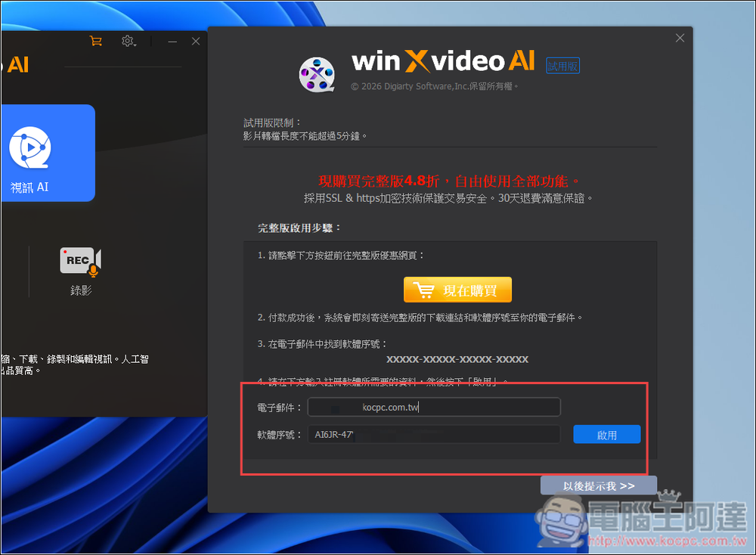Select the 視訊 AI video tile
This screenshot has width=756, height=555.
click(x=47, y=153)
